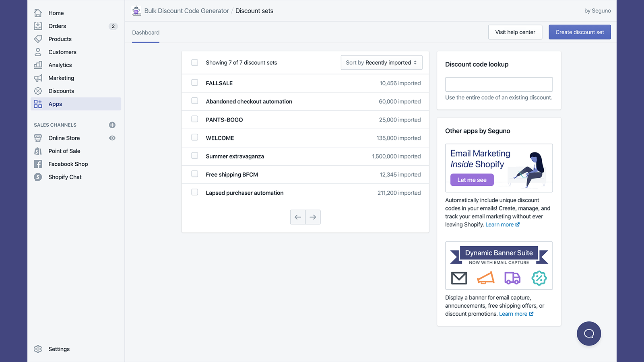Select Apps in the sidebar menu

(x=55, y=104)
